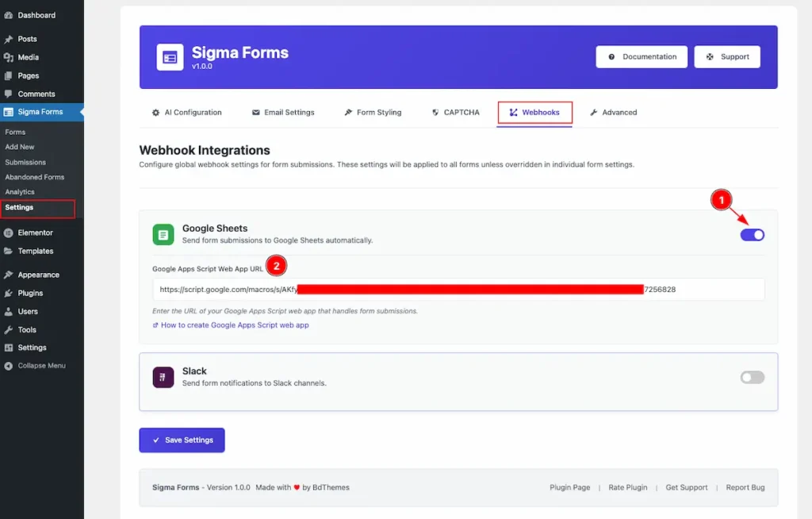Click the CAPTCHA shield icon

[x=435, y=113]
